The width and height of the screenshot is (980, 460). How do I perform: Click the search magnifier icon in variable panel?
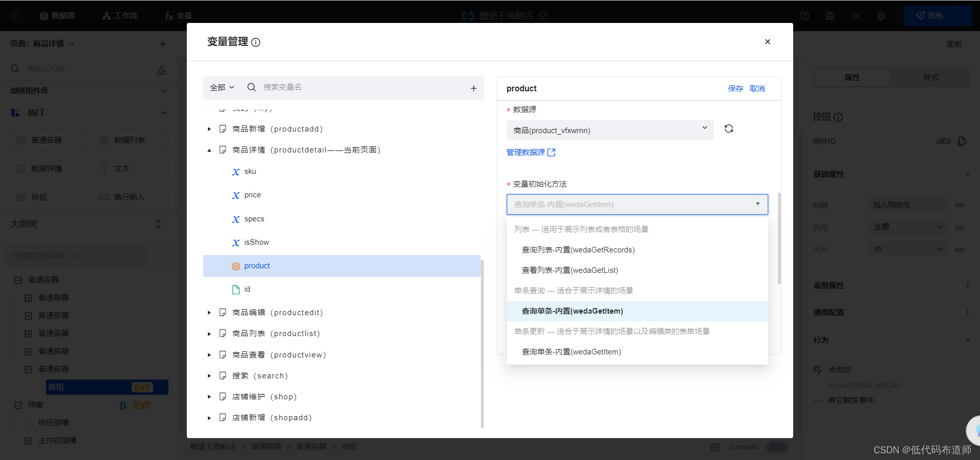(252, 87)
